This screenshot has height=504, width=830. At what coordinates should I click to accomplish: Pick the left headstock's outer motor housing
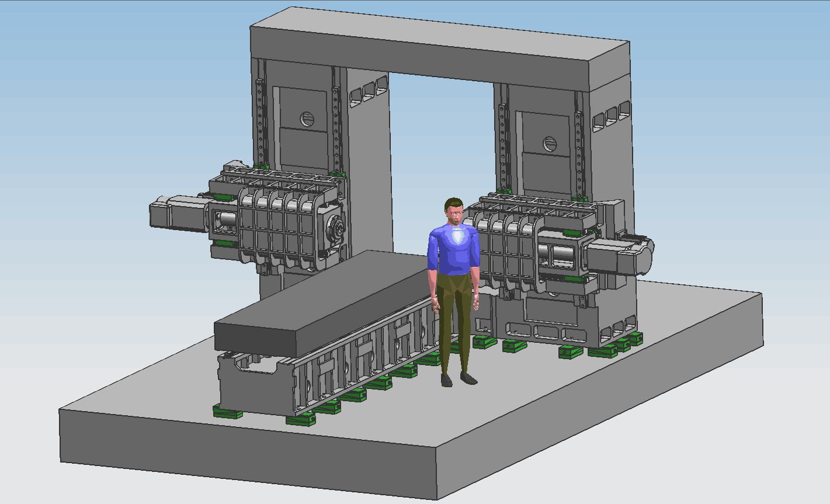tap(178, 214)
